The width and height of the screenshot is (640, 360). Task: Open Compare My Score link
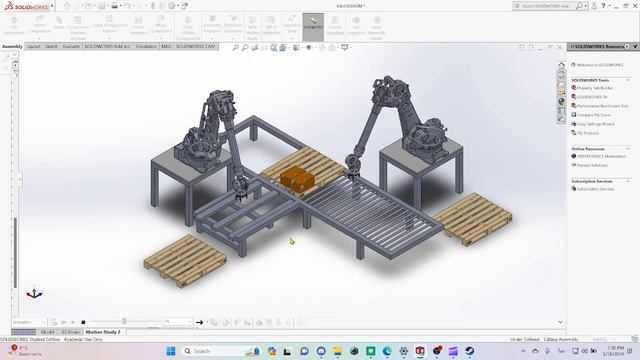click(x=593, y=115)
